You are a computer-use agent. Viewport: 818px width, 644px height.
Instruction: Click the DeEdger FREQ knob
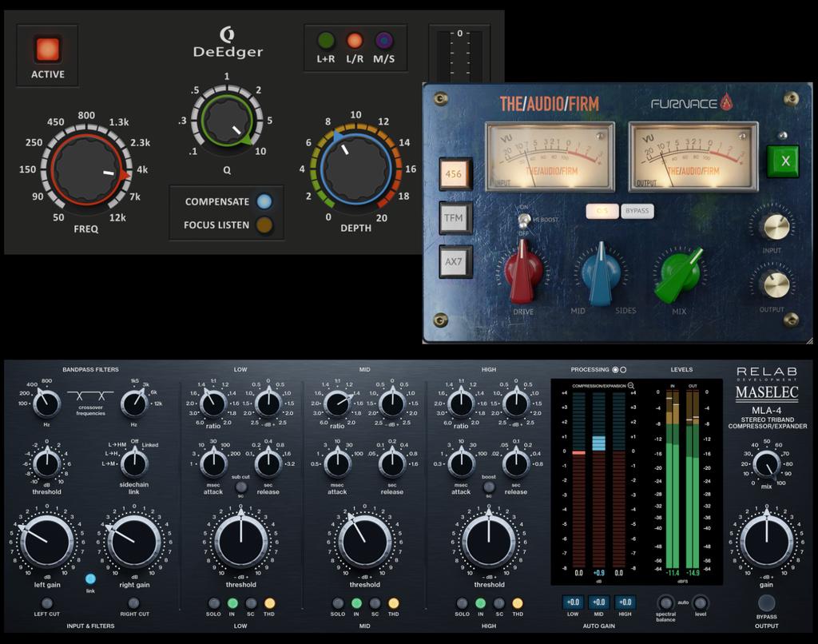tap(85, 171)
